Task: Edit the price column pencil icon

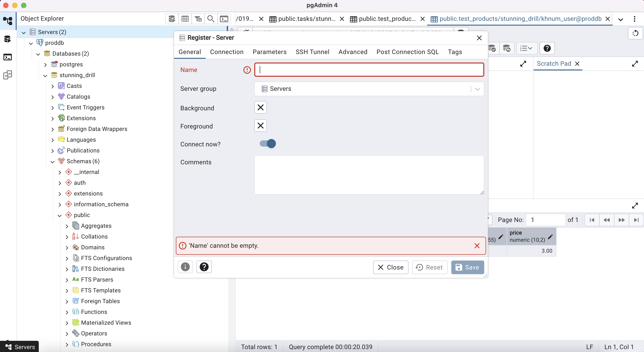Action: (x=550, y=236)
